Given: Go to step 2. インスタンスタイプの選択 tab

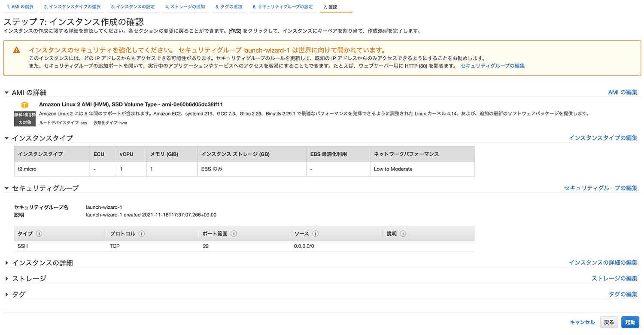Looking at the screenshot, I should point(72,7).
